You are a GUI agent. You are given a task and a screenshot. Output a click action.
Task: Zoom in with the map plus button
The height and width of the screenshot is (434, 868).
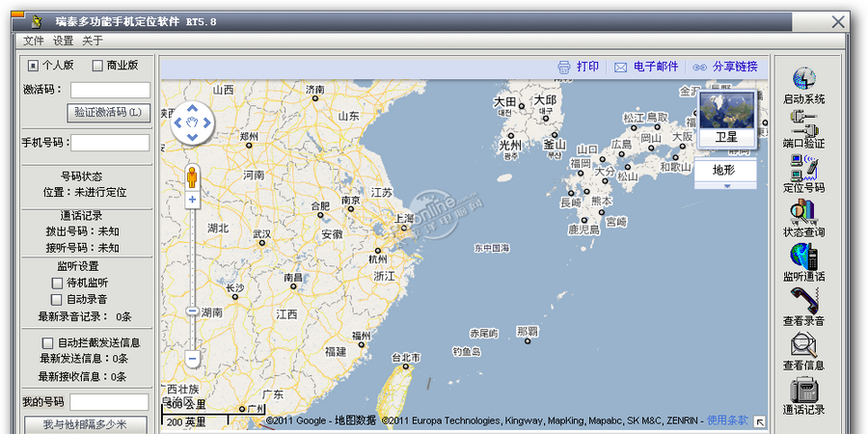192,200
